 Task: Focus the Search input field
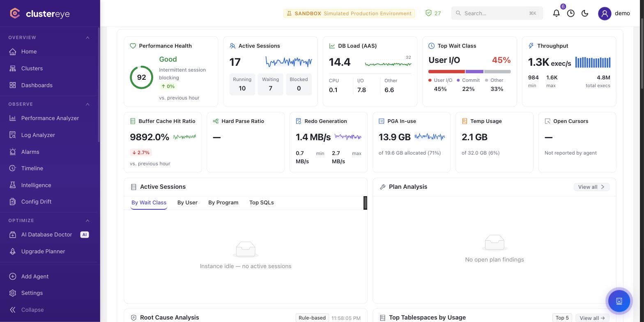497,13
